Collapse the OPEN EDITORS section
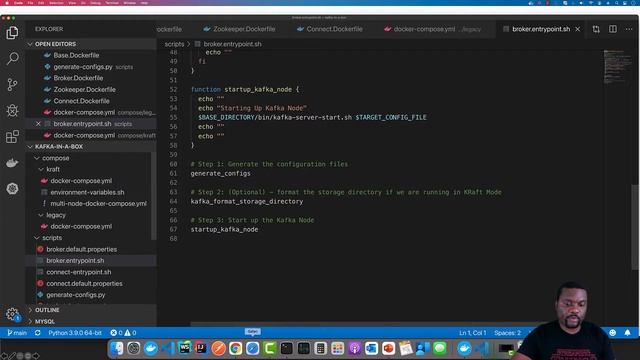The height and width of the screenshot is (360, 640). 30,44
